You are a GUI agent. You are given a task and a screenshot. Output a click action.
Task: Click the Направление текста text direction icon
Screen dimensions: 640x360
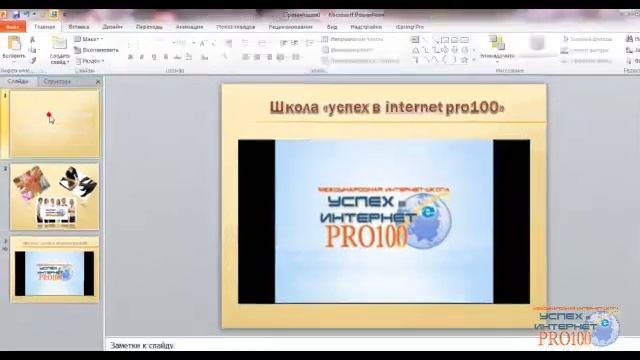(325, 39)
